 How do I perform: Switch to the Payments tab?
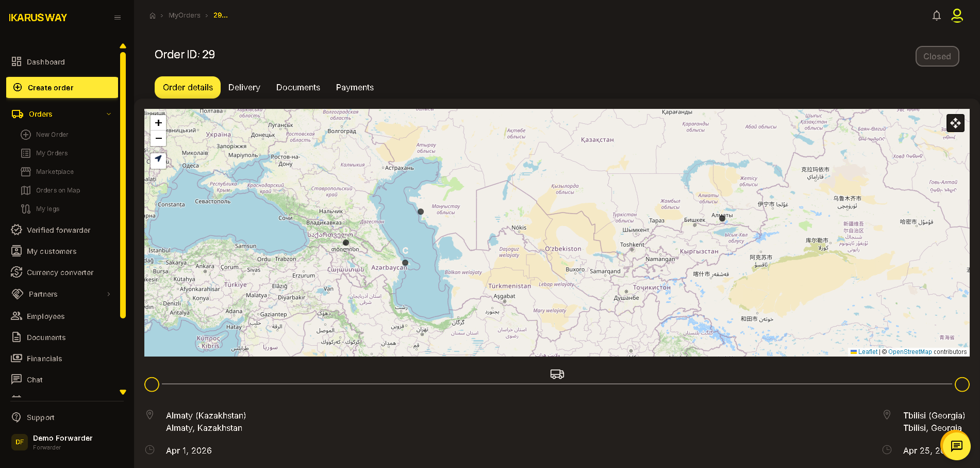(x=355, y=87)
